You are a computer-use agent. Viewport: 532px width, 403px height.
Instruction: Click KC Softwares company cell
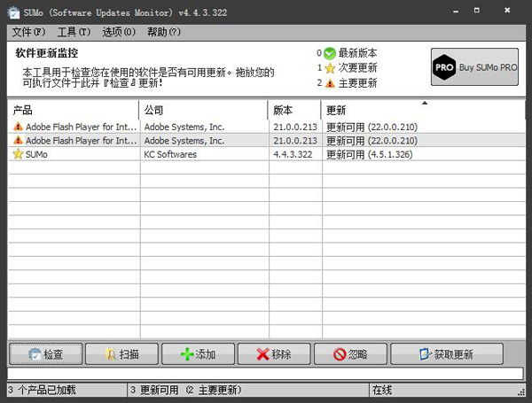pos(170,154)
